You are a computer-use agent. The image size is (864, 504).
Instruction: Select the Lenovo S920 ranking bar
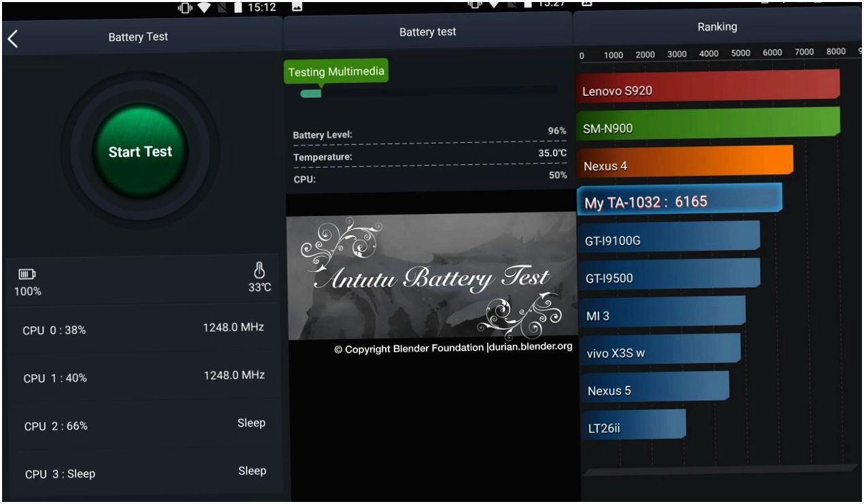pyautogui.click(x=708, y=86)
